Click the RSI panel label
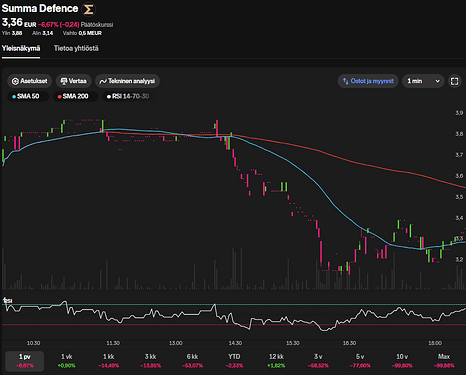Screen dimensions: 466x375 pyautogui.click(x=8, y=300)
